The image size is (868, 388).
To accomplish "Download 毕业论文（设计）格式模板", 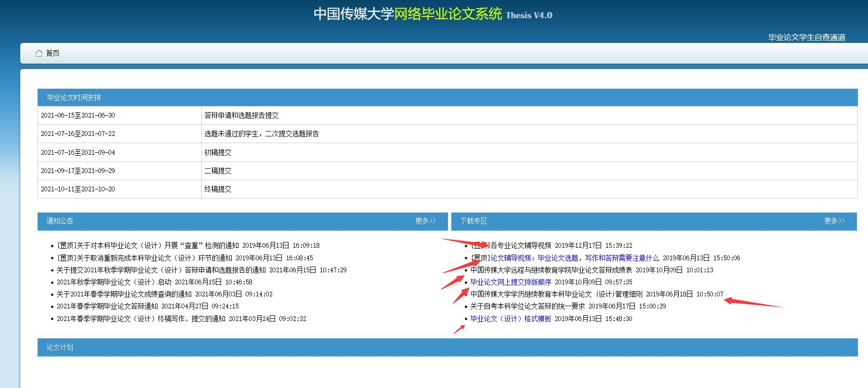I will pyautogui.click(x=511, y=319).
